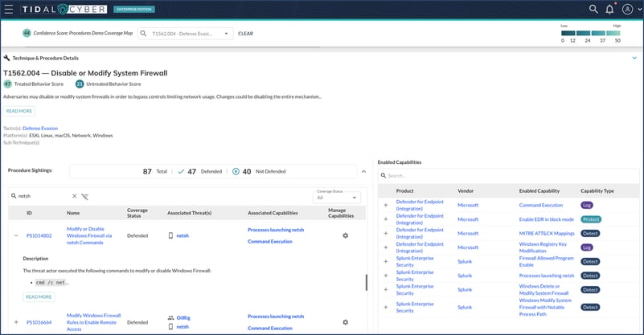Click Detect badge for Windows Delete or Modify System Firewall
The width and height of the screenshot is (644, 335).
click(590, 290)
